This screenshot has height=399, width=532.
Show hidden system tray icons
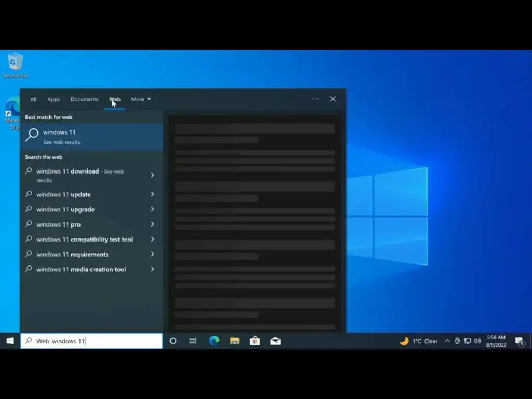(x=447, y=341)
